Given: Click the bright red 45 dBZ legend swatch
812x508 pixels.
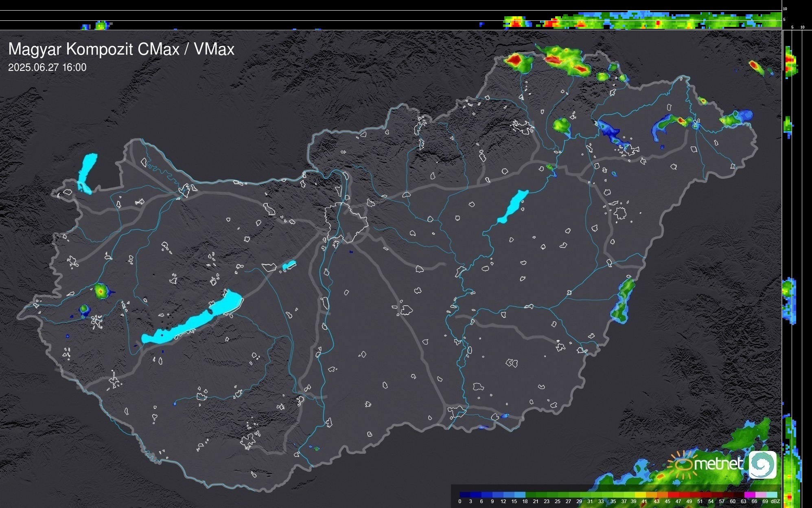Looking at the screenshot, I should 673,495.
